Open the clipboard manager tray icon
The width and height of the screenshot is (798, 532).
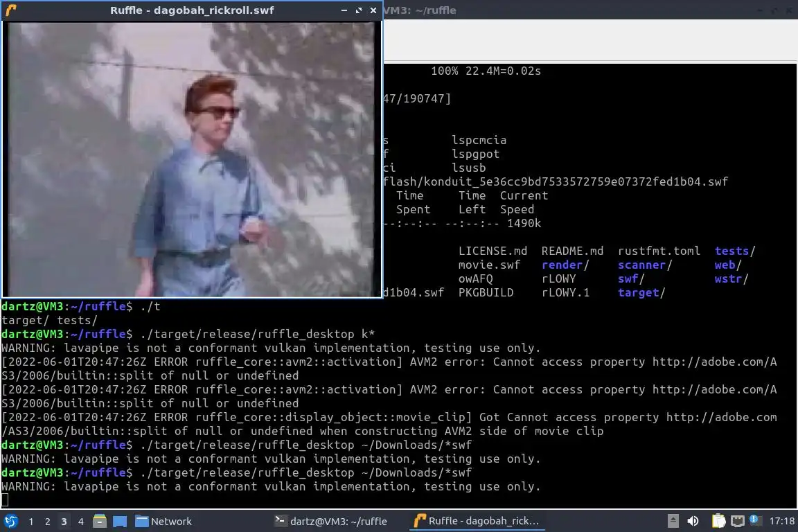(x=718, y=521)
